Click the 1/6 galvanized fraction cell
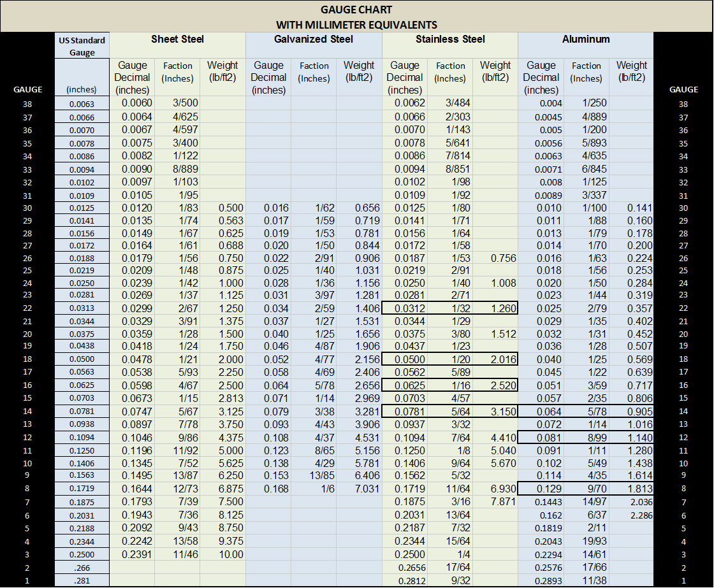 point(313,489)
